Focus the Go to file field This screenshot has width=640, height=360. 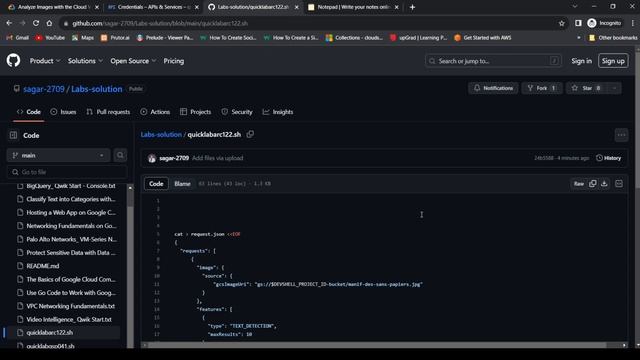(67, 172)
